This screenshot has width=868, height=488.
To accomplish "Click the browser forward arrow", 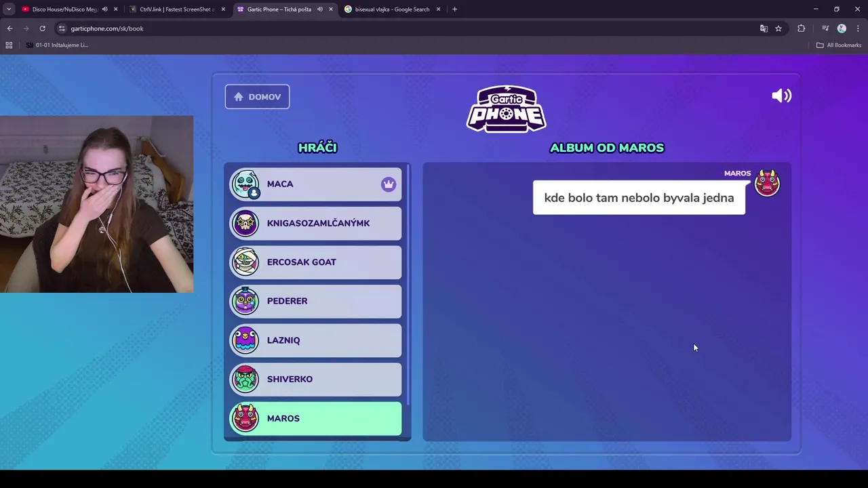I will (x=26, y=28).
